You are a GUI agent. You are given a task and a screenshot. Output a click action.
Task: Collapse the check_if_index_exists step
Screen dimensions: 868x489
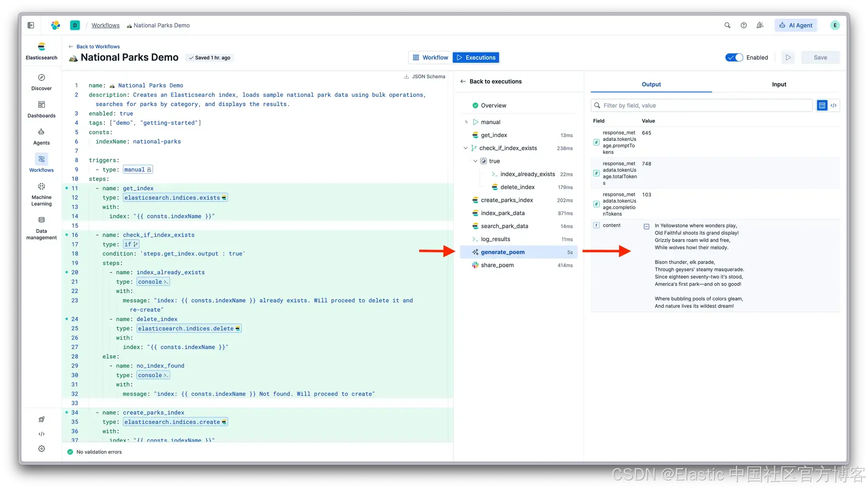466,148
